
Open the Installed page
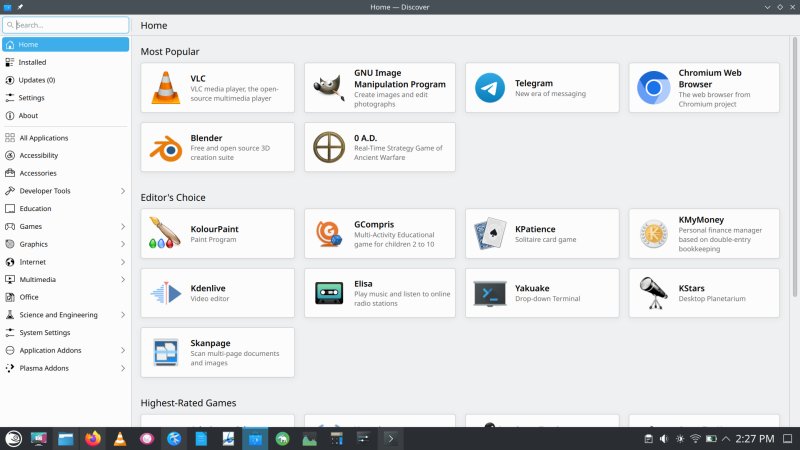tap(65, 62)
